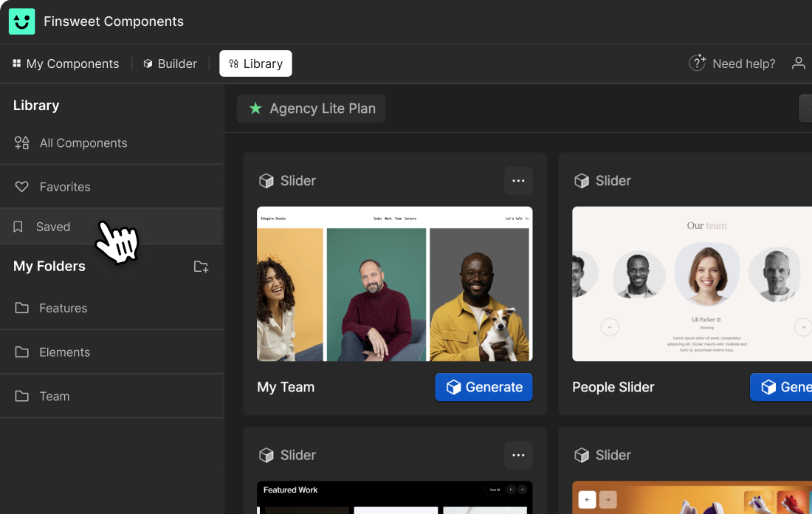Generate the My Team component

[484, 387]
